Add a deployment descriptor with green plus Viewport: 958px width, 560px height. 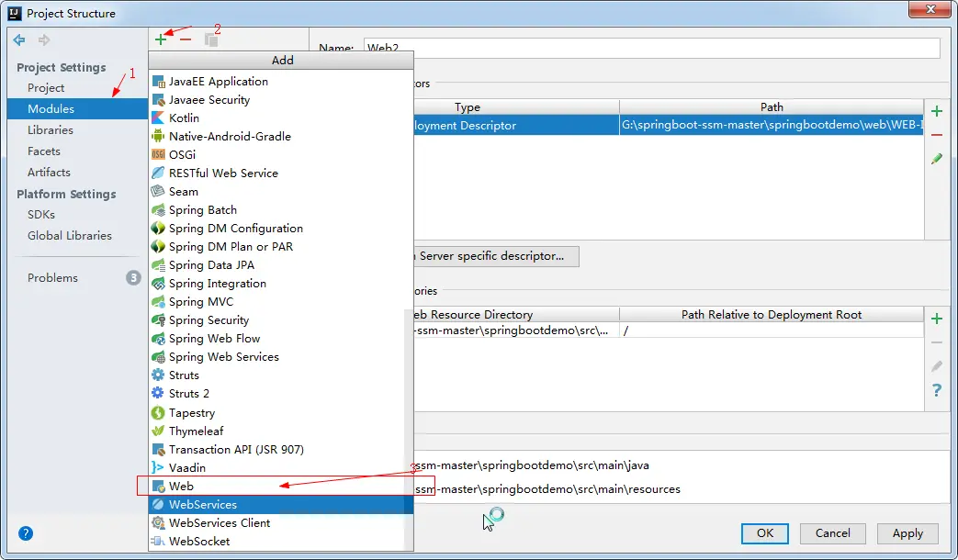click(937, 111)
